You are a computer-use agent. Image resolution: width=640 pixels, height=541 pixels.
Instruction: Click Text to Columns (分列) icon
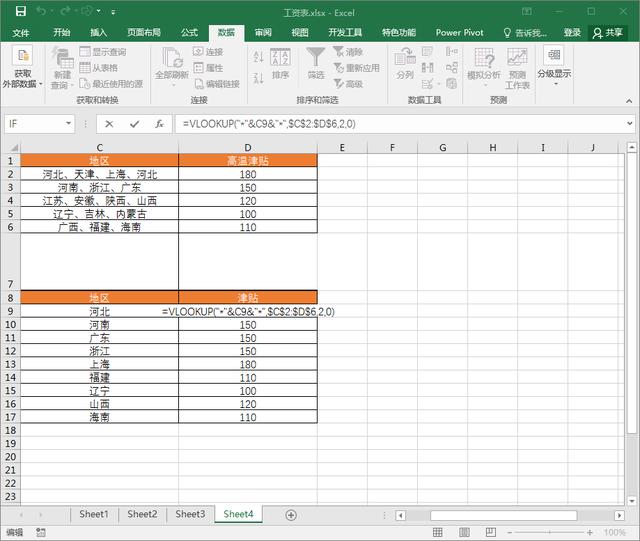tap(404, 58)
